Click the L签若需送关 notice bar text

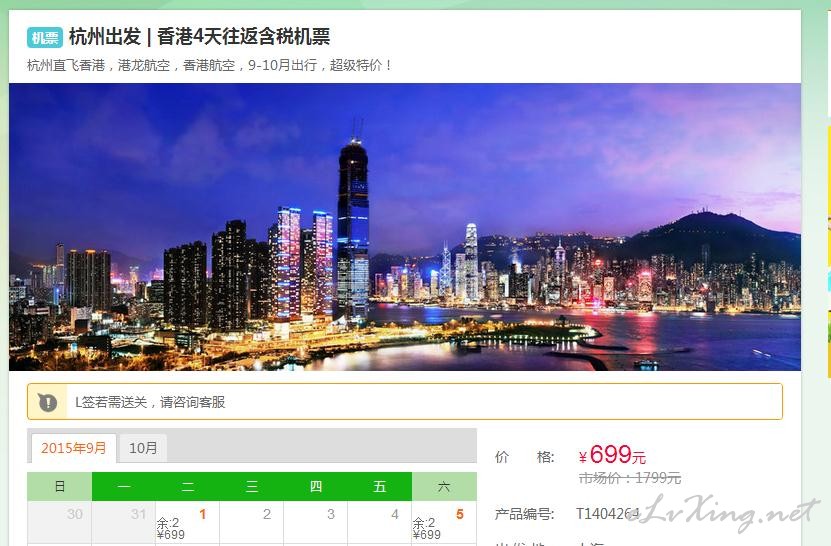coord(150,402)
